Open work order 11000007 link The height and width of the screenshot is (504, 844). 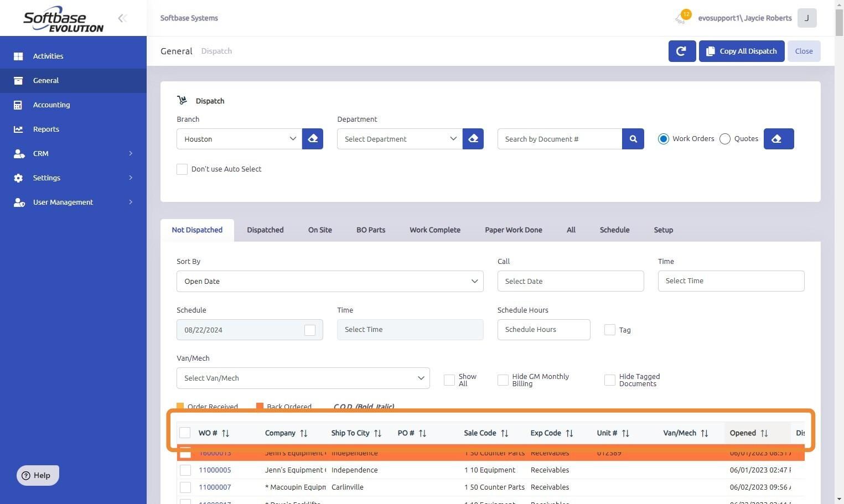215,487
